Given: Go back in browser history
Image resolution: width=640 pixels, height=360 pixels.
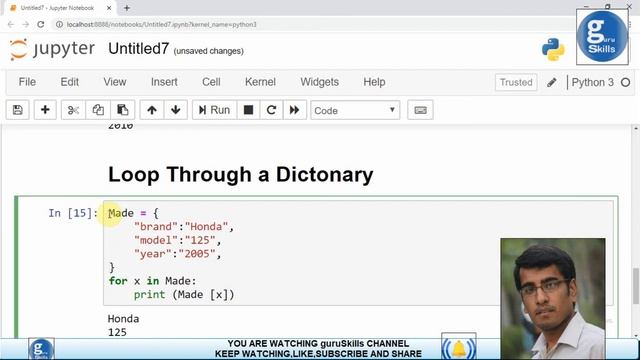Looking at the screenshot, I should tap(11, 24).
